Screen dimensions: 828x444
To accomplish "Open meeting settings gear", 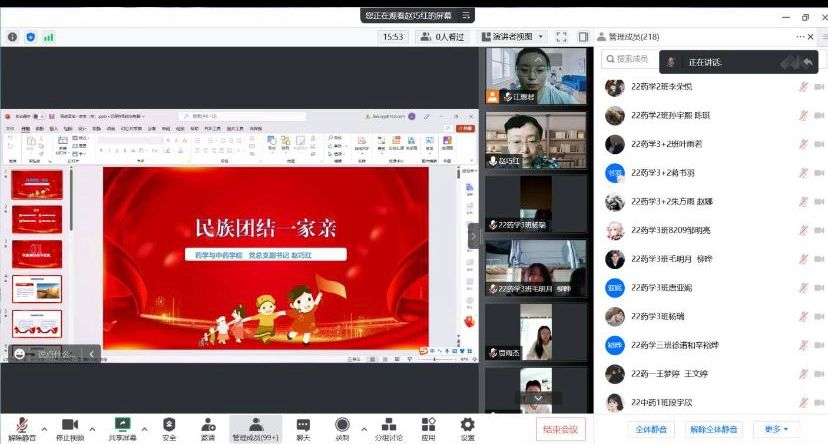I will [467, 424].
